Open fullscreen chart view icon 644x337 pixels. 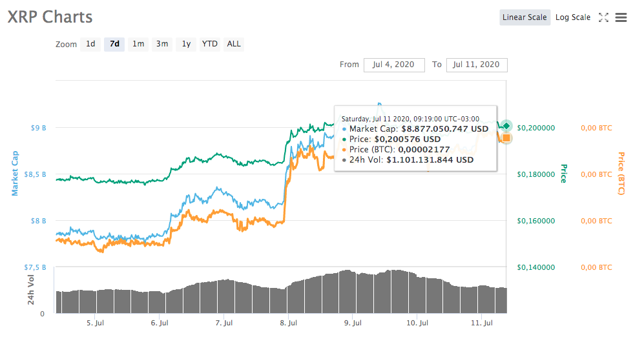pos(603,17)
